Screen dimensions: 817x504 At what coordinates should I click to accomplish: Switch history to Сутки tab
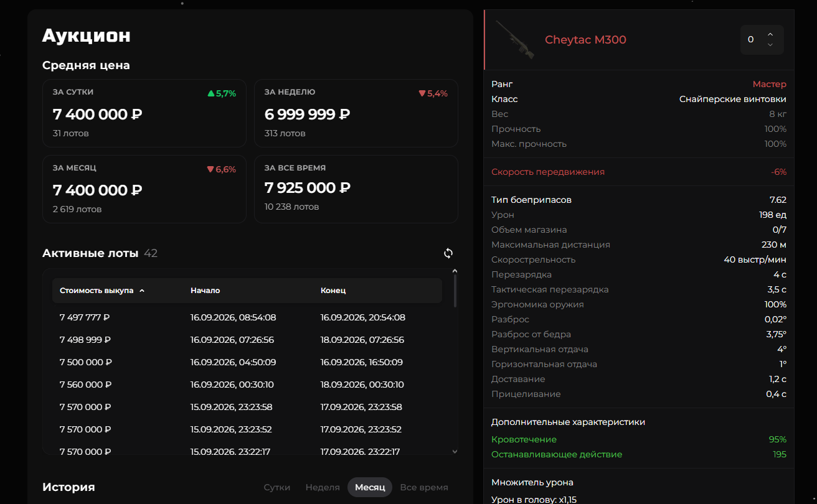click(x=277, y=487)
